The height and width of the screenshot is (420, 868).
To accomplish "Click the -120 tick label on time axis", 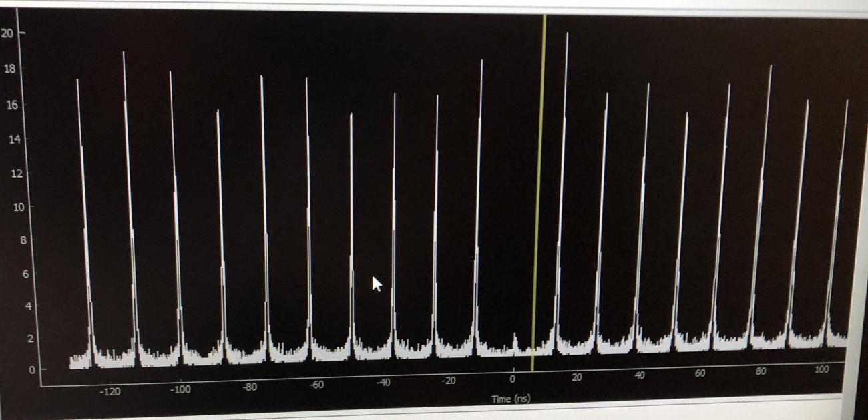I will tap(110, 391).
